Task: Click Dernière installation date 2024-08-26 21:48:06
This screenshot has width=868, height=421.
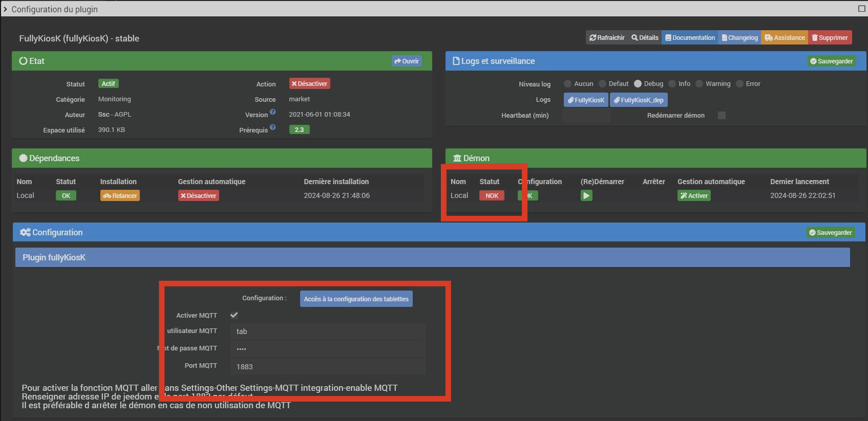Action: tap(336, 195)
